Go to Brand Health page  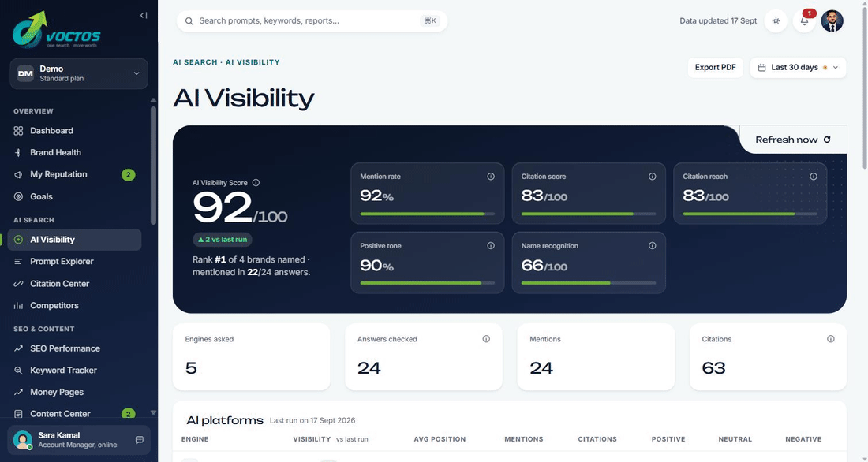[75, 152]
